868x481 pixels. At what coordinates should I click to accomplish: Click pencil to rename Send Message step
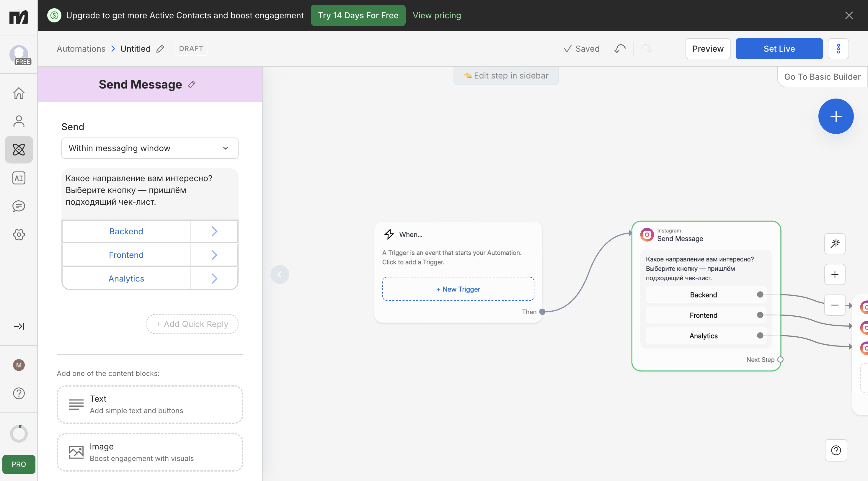[x=191, y=85]
